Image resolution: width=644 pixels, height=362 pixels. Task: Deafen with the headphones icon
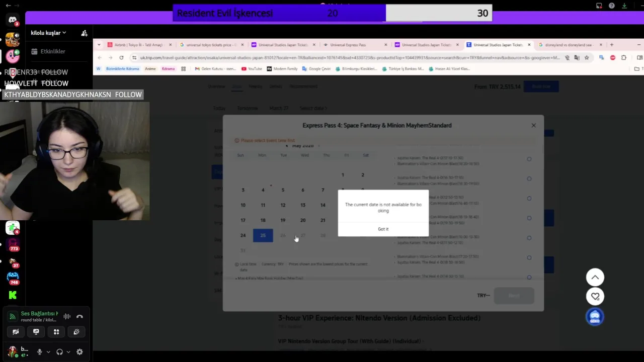59,352
